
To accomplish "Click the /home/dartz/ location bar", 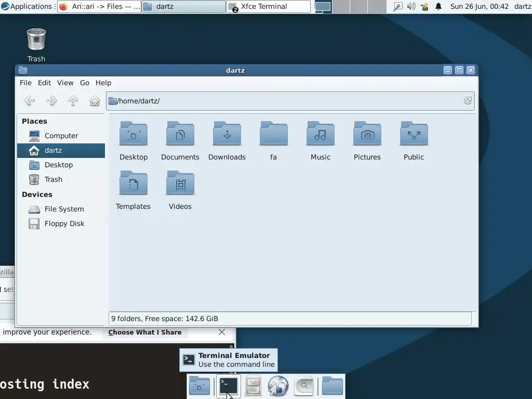I will pos(290,101).
